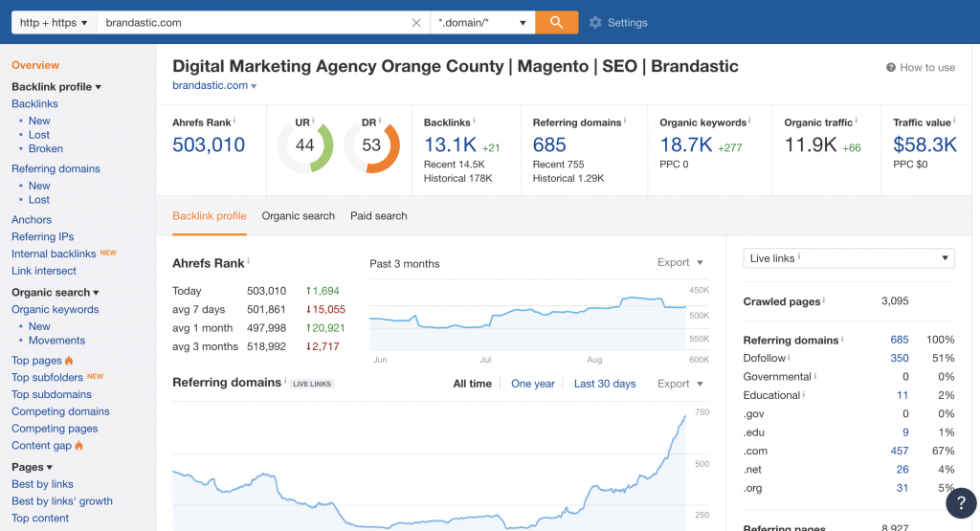This screenshot has height=531, width=980.
Task: Click the 685 Referring domains headline number
Action: coord(549,144)
